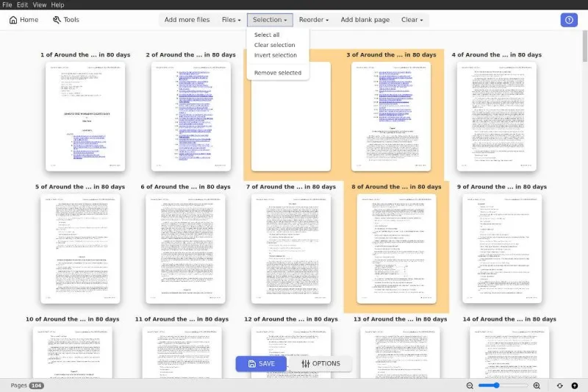Click the sliders icon on Options button
The image size is (588, 392).
point(306,363)
